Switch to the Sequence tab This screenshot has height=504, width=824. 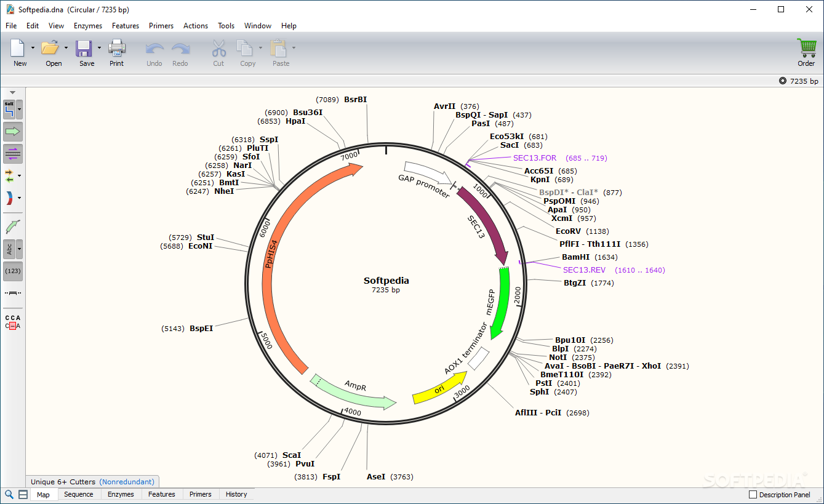coord(79,494)
